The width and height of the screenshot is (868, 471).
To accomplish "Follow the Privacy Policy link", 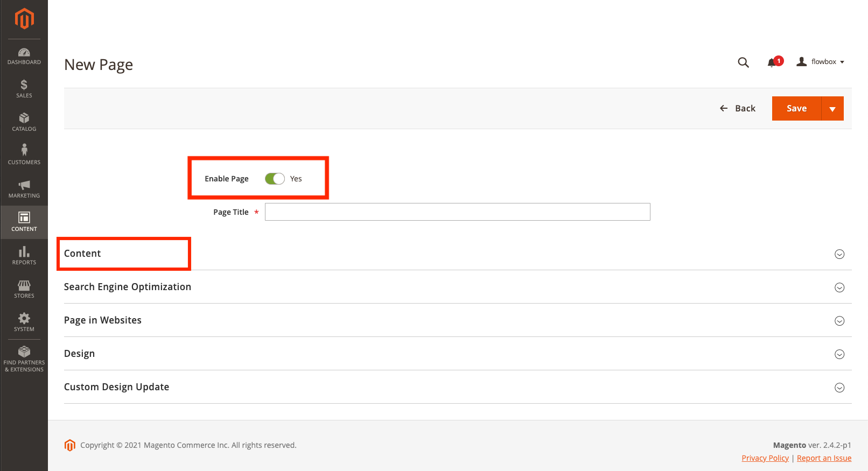I will (x=765, y=458).
